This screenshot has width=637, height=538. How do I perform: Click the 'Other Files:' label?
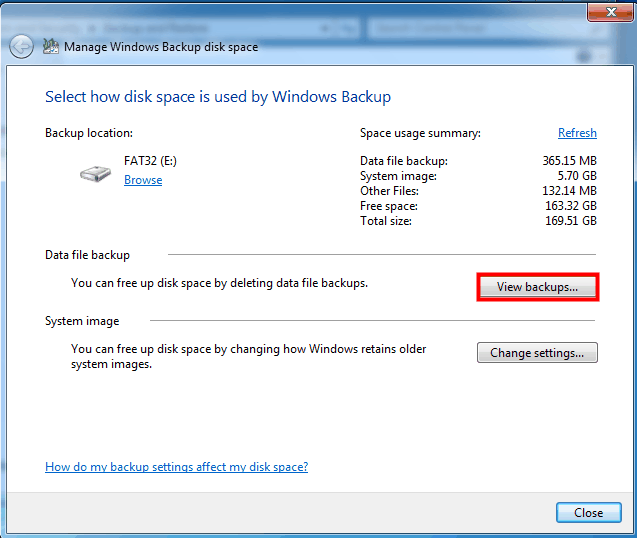pyautogui.click(x=389, y=191)
